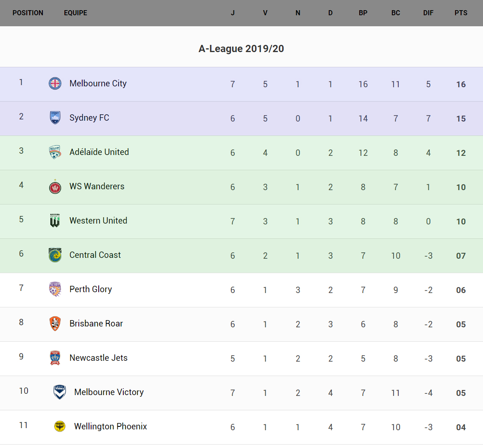Select the Wellington Phoenix team name
Viewport: 483px width, 448px height.
111,426
